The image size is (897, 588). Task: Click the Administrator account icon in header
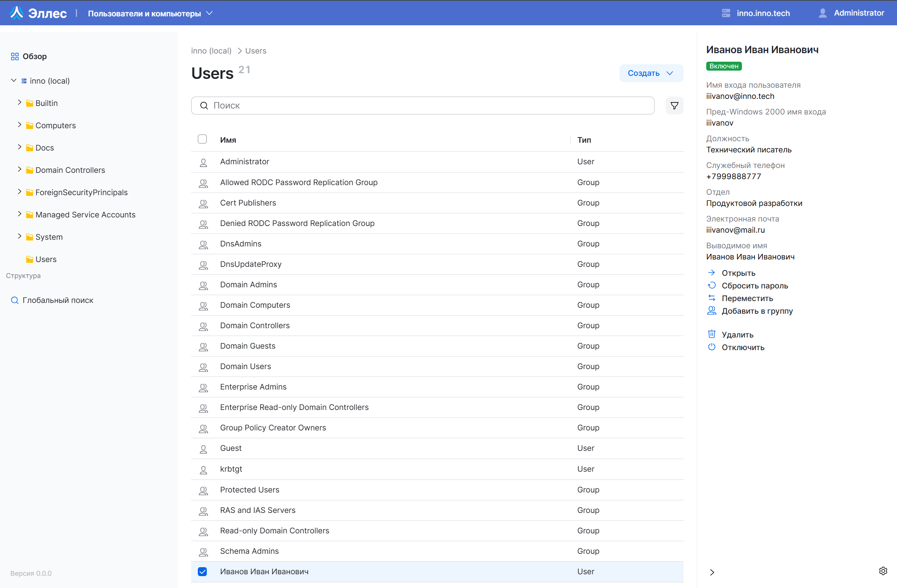coord(823,12)
